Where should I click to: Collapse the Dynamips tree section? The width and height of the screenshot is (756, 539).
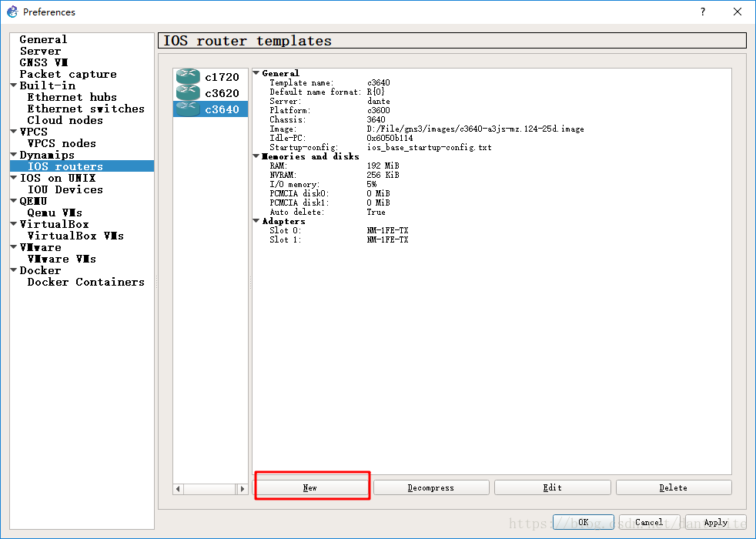(x=14, y=155)
